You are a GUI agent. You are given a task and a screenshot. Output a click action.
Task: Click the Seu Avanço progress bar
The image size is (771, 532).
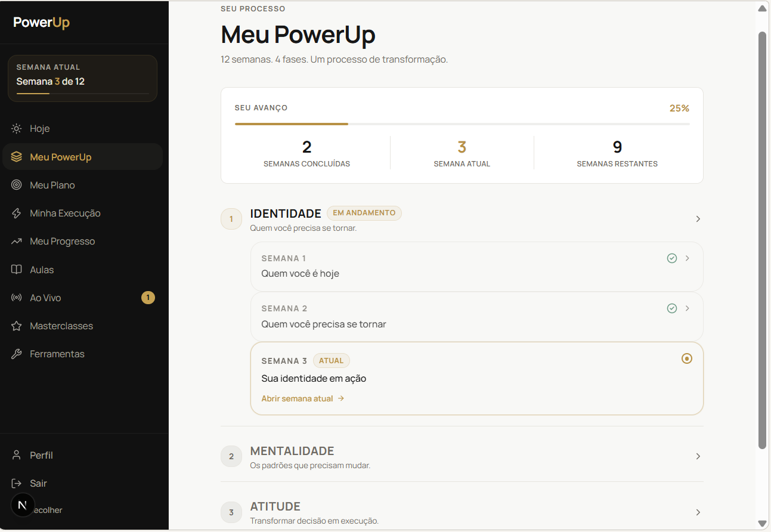click(462, 124)
